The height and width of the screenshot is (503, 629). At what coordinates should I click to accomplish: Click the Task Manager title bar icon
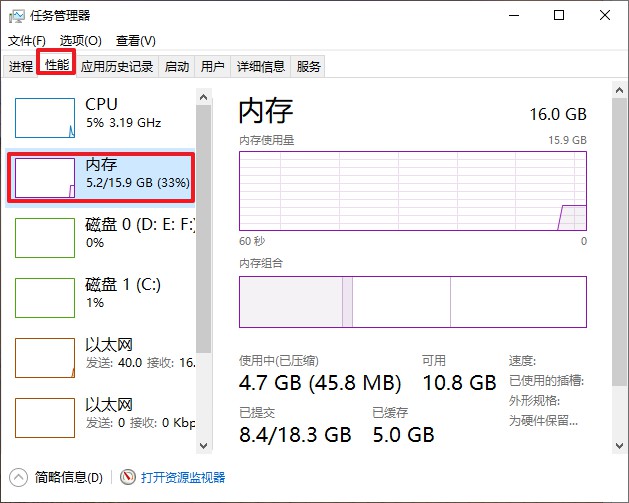[x=16, y=16]
